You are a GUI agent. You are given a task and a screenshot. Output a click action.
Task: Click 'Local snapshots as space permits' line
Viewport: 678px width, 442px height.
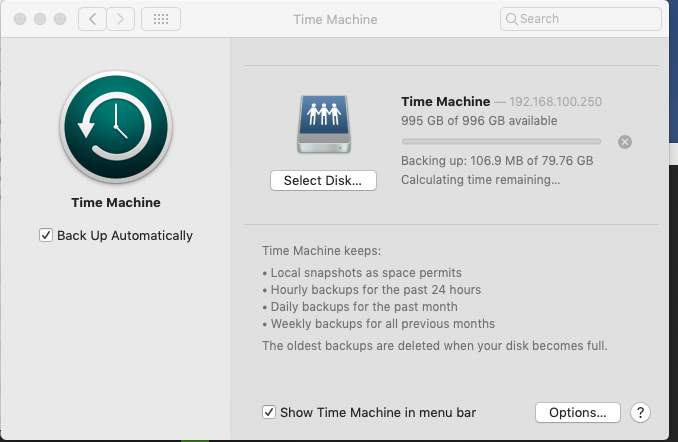[x=366, y=273]
